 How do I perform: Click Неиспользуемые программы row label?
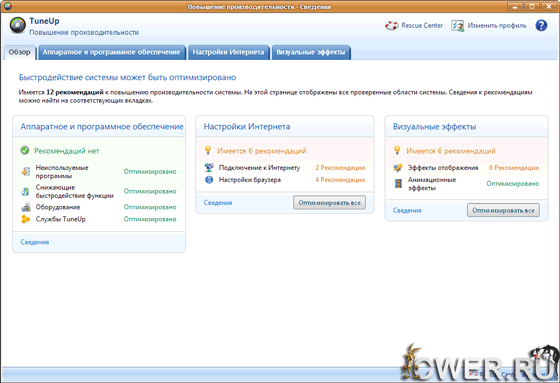pyautogui.click(x=62, y=171)
